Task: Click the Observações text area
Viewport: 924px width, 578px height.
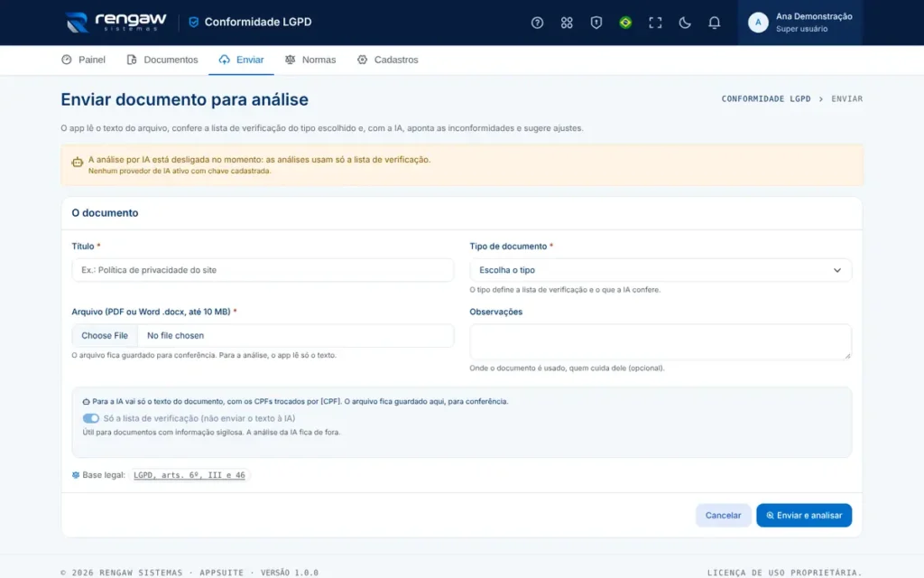Action: [660, 341]
